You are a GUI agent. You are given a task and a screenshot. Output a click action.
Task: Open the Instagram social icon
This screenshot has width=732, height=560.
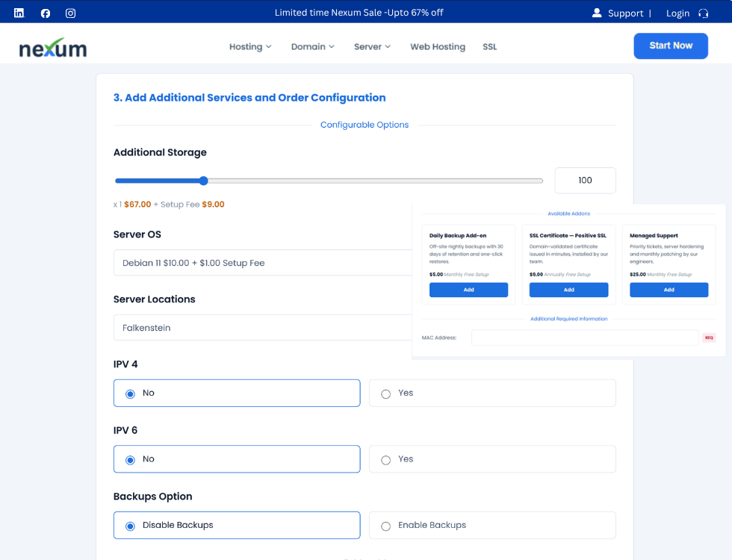click(70, 13)
